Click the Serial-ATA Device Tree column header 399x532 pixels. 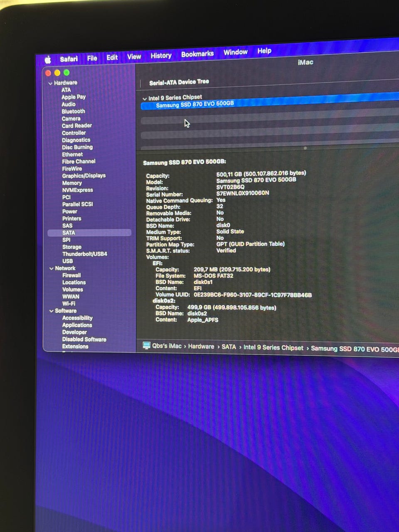[179, 82]
